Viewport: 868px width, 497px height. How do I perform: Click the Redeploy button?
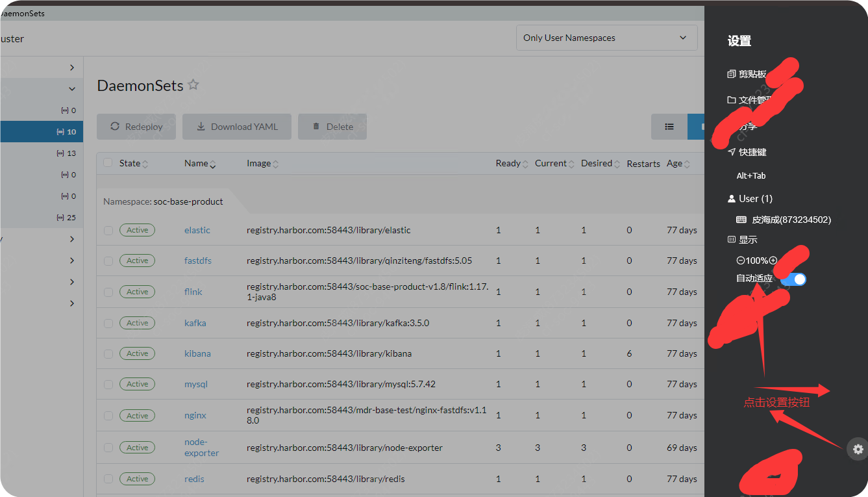tap(137, 127)
